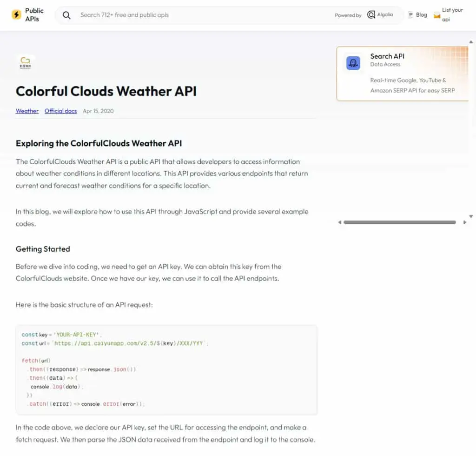Click the Blog document icon

410,14
